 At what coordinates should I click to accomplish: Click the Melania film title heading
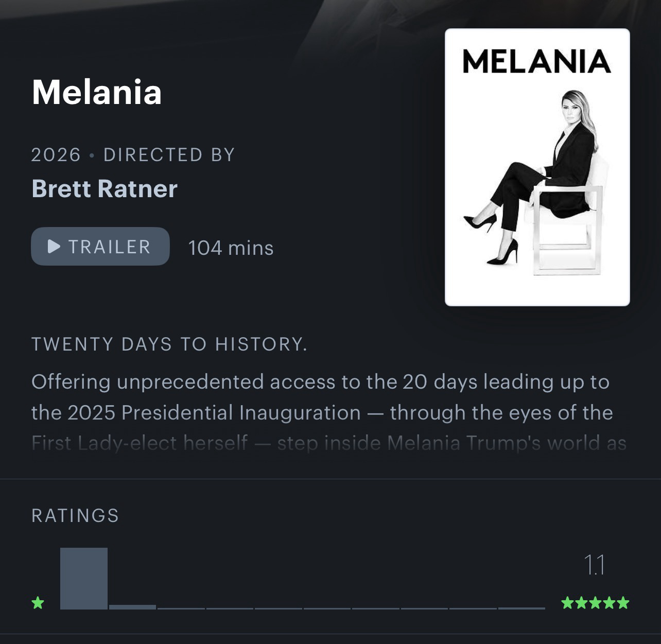pyautogui.click(x=97, y=92)
